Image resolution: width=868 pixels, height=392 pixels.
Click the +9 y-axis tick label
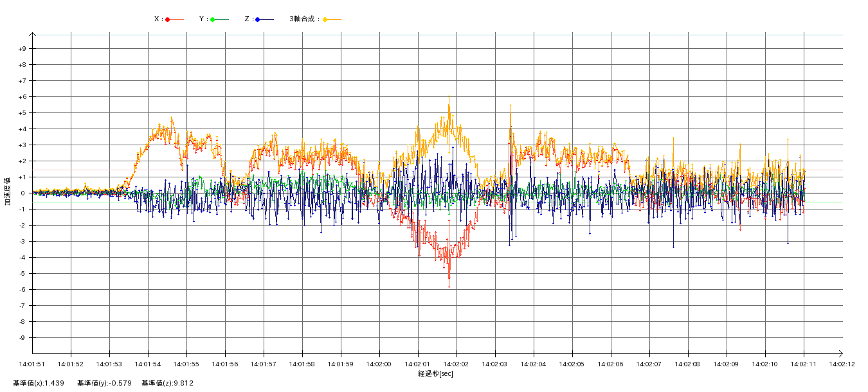coord(22,49)
